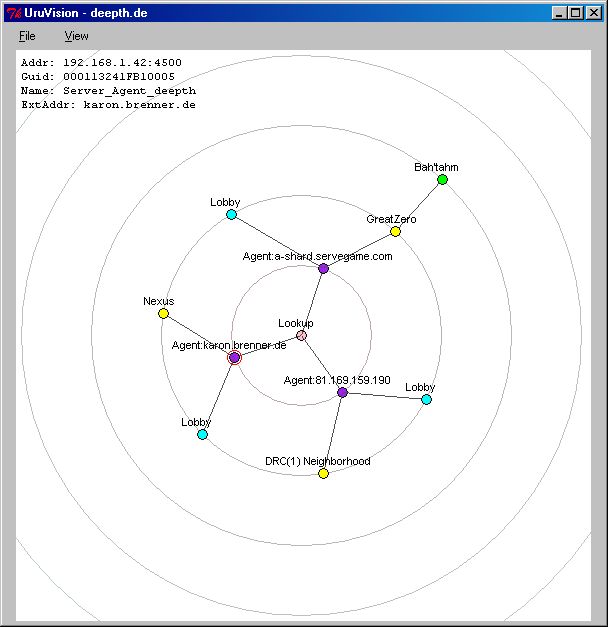The image size is (608, 627).
Task: Select cyan Lobby node under karon.brenner.de agent
Action: tap(202, 434)
